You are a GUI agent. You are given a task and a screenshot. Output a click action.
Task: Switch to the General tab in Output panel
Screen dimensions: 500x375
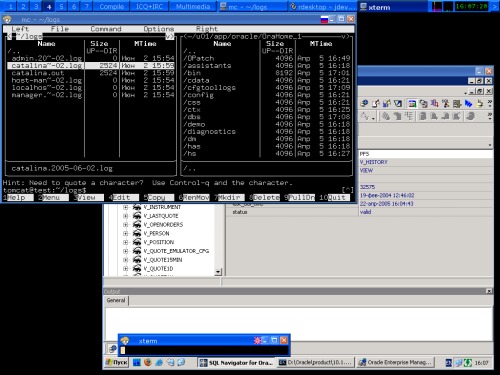tap(116, 300)
